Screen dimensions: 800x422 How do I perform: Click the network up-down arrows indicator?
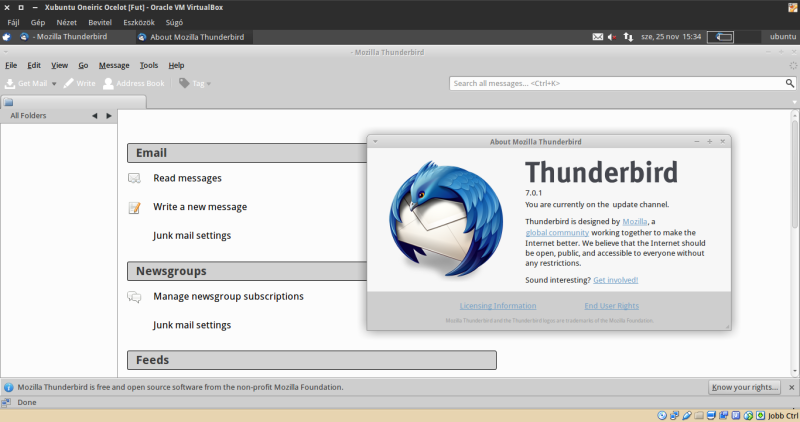[x=628, y=37]
